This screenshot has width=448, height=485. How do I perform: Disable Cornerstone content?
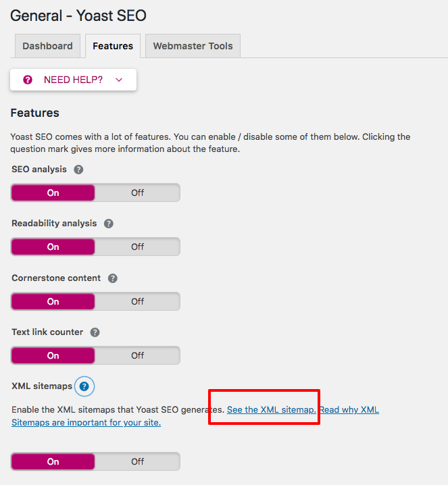(137, 301)
